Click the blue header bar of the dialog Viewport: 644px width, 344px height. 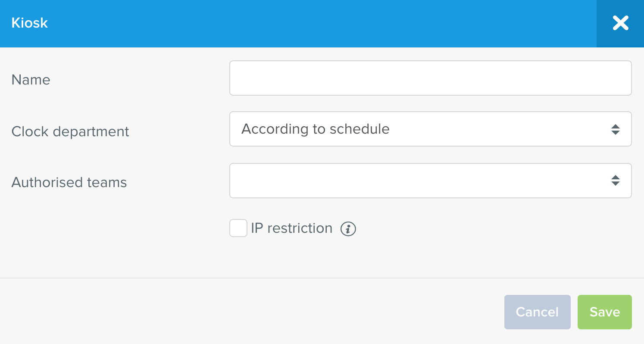pos(302,23)
